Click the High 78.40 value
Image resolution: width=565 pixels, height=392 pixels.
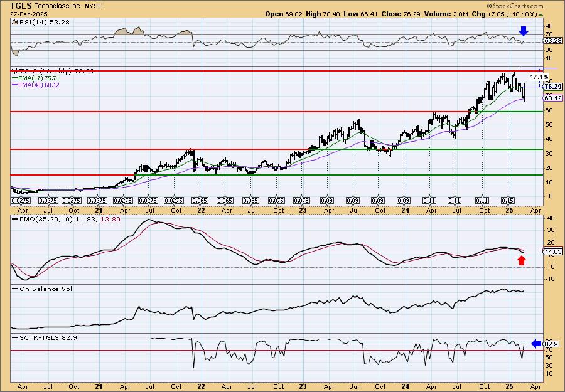[323, 14]
